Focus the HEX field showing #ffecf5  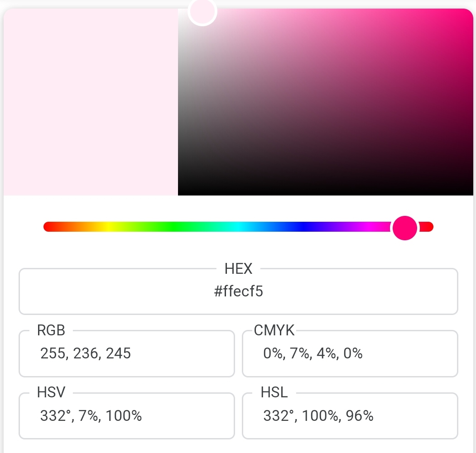[238, 292]
